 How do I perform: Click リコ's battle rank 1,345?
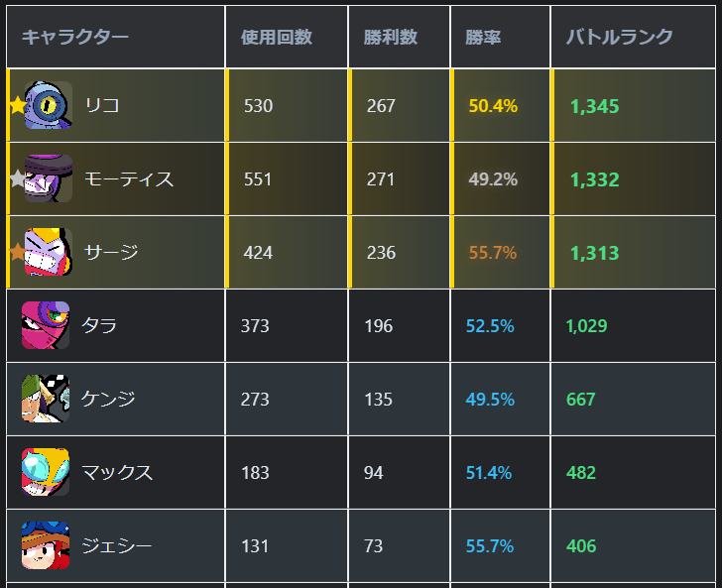point(595,106)
